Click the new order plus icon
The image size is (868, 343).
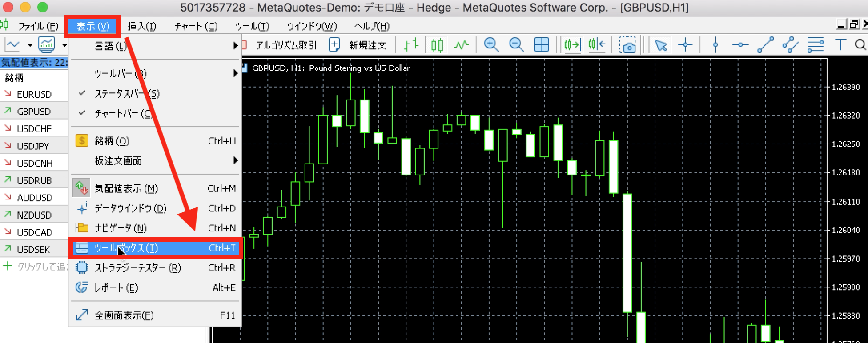point(334,44)
